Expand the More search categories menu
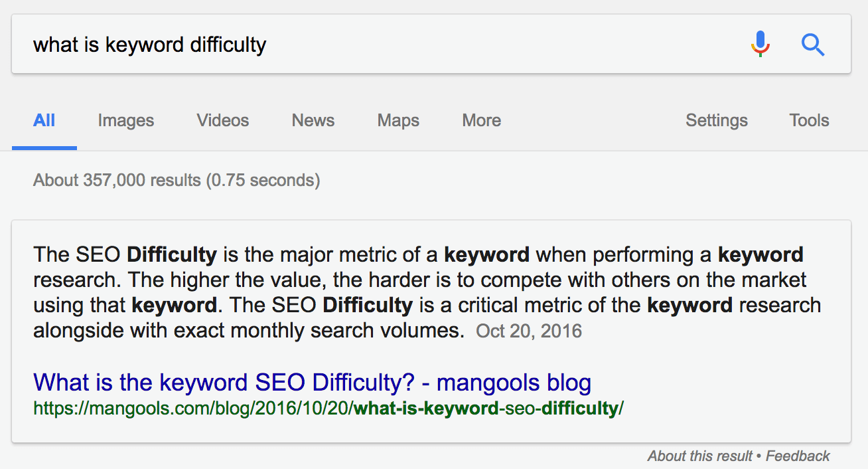868x469 pixels. (x=482, y=120)
